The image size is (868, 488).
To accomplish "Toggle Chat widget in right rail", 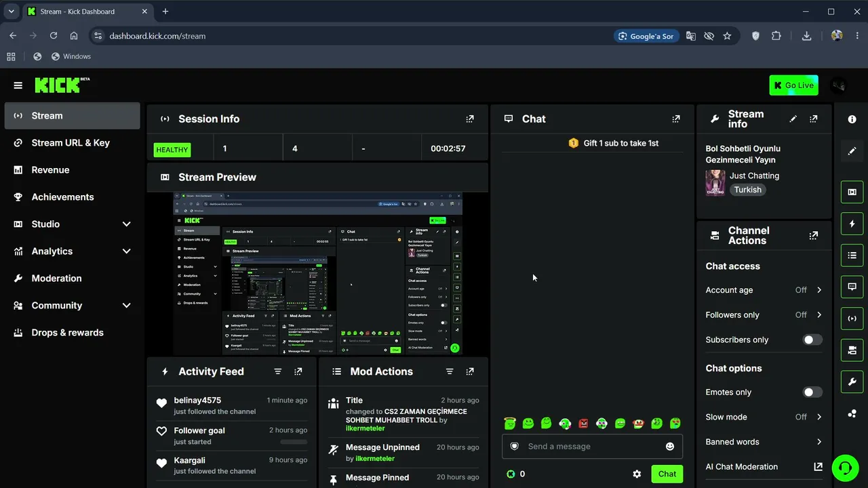I will pyautogui.click(x=852, y=287).
